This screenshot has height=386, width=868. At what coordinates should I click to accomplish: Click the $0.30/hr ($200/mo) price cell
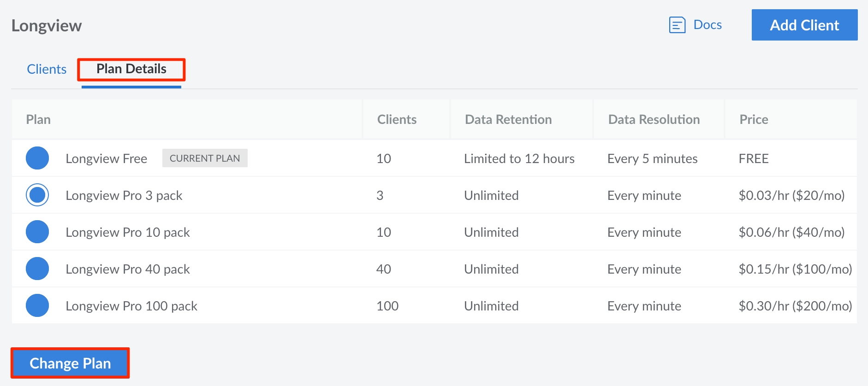(x=795, y=306)
